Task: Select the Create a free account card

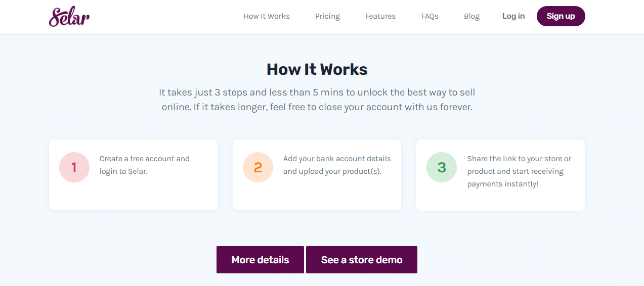Action: (x=133, y=175)
